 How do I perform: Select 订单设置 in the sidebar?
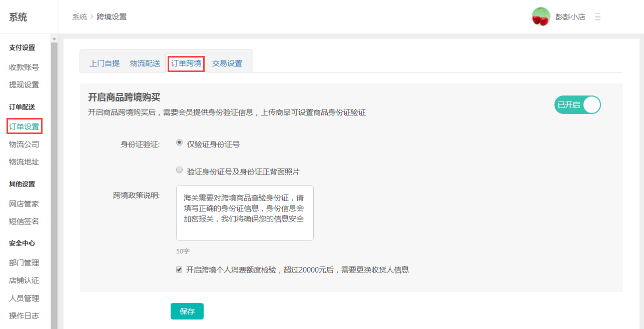(24, 127)
